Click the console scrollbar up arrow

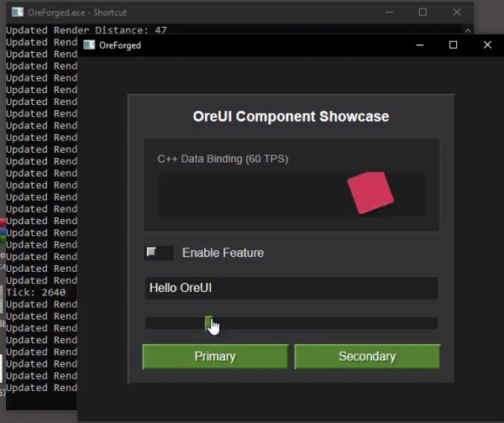coord(468,30)
